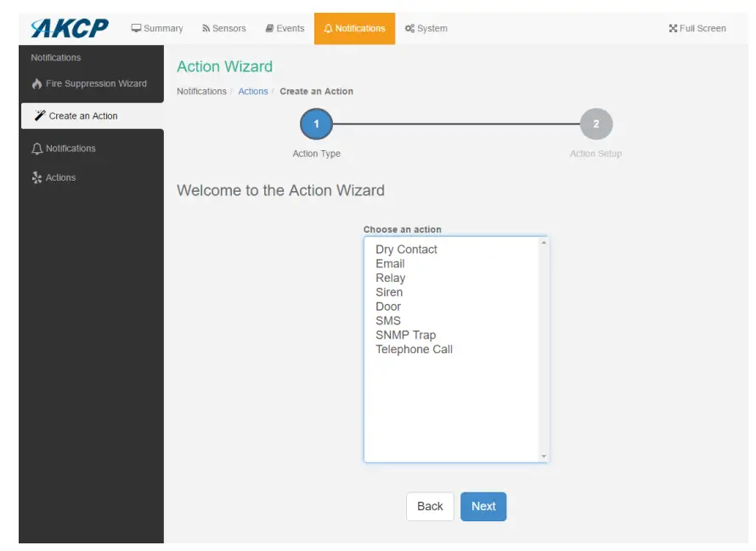Click the Notifications breadcrumb
The width and height of the screenshot is (756, 551).
[201, 92]
